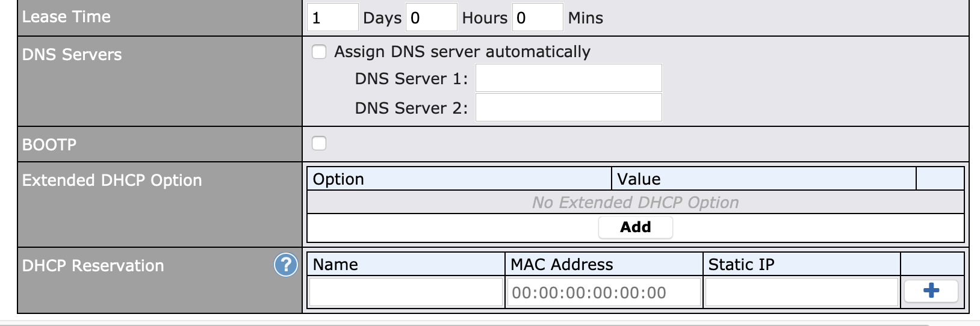Viewport: 980px width, 326px height.
Task: Open the DHCP Reservation help icon
Action: [286, 265]
